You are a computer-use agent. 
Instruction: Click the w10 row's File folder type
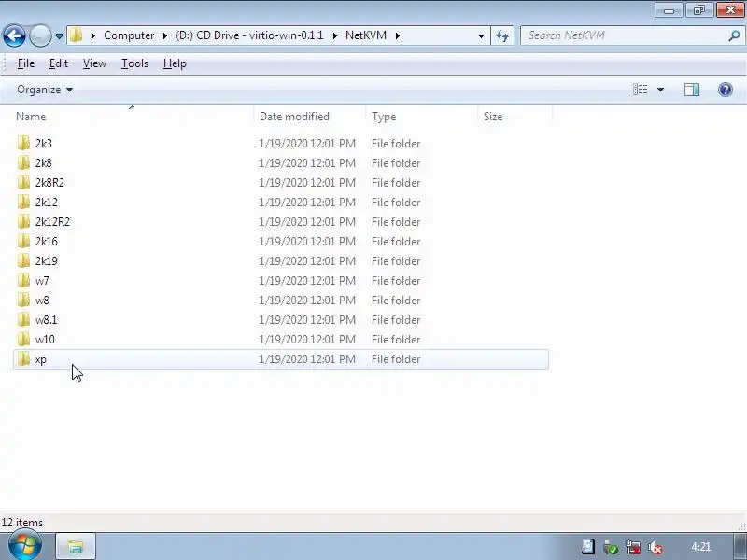[x=396, y=340]
